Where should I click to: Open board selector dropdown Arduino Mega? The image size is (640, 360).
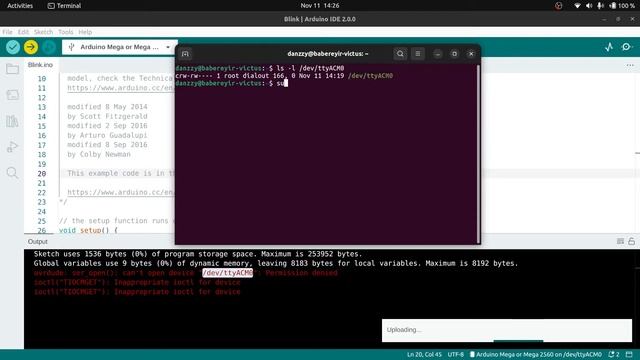[120, 47]
